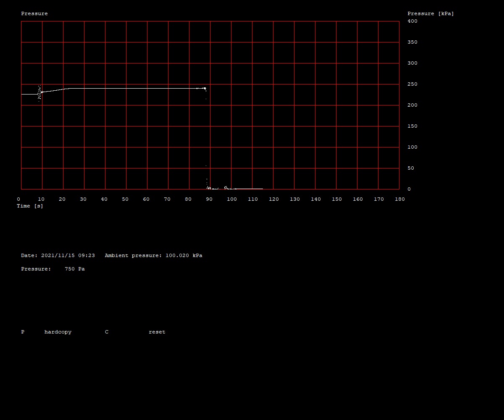This screenshot has width=504, height=420.
Task: Click the pressure curve plateau at 50 seconds
Action: click(126, 88)
